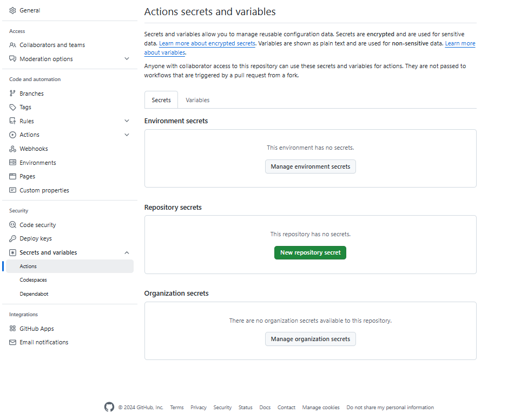Click Manage environment secrets button
Image resolution: width=514 pixels, height=420 pixels.
tap(310, 166)
